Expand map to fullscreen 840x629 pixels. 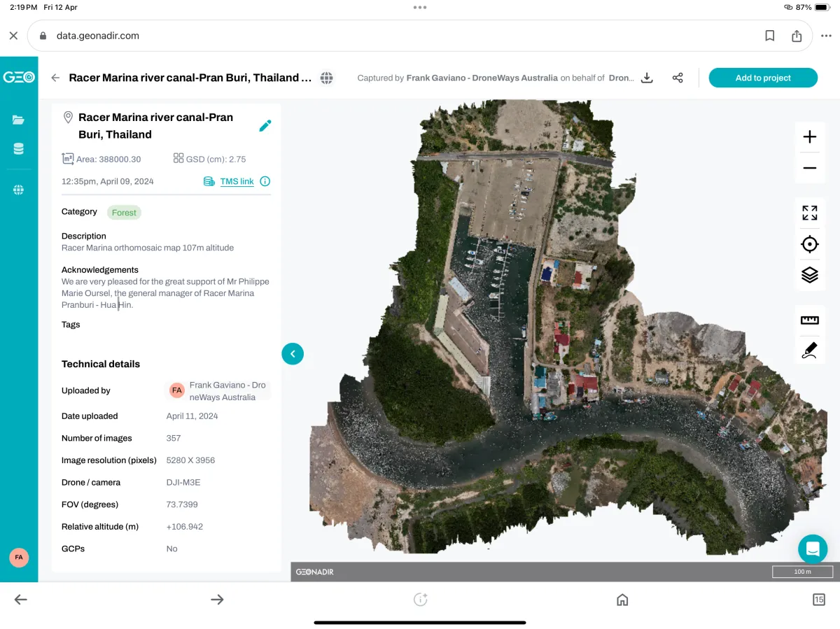809,213
